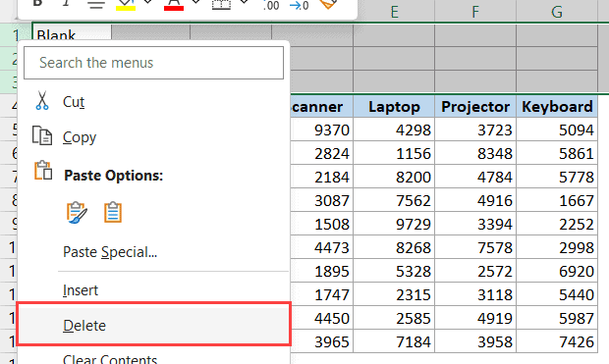Viewport: 609px width, 364px height.
Task: Select cell with value 2824
Action: pos(321,153)
